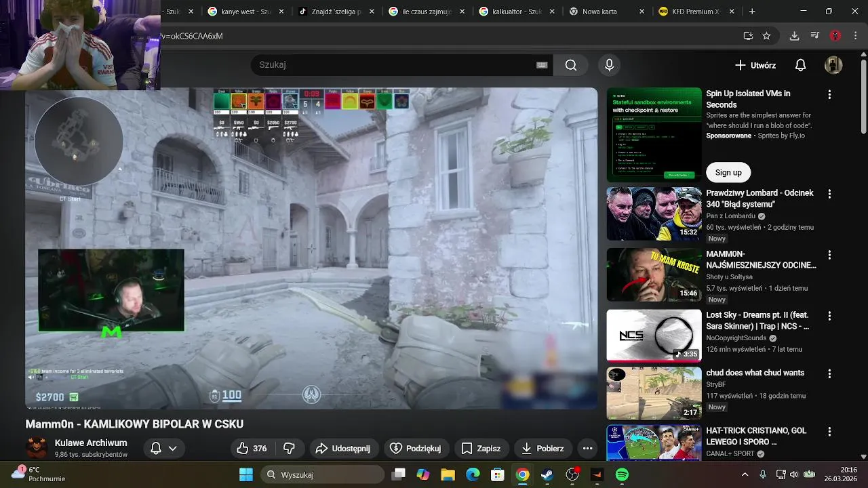Viewport: 868px width, 488px height.
Task: Click the YouTube search magnifier button
Action: pyautogui.click(x=571, y=65)
